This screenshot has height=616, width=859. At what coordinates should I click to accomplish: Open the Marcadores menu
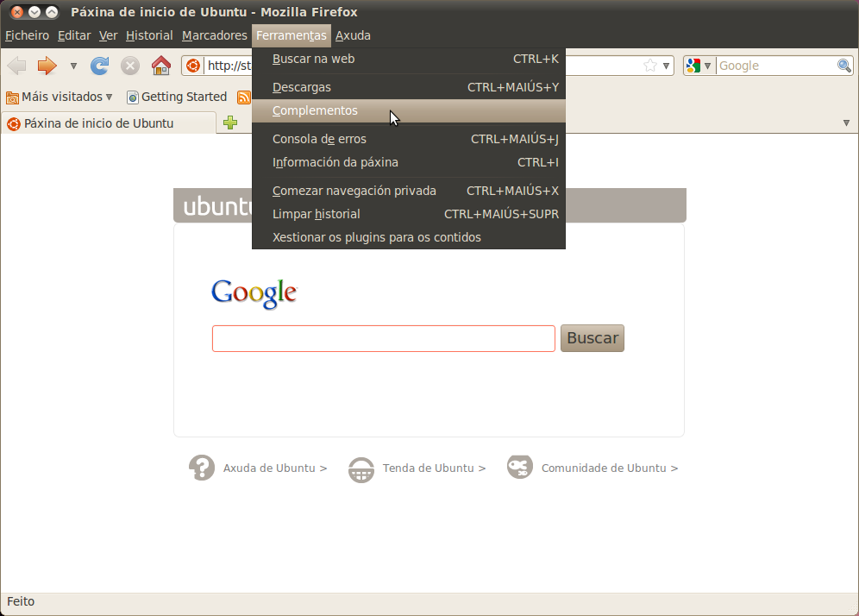215,35
